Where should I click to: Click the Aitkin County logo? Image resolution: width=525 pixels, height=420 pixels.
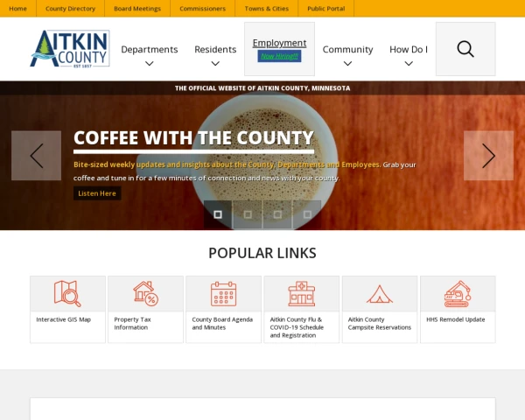tap(70, 49)
